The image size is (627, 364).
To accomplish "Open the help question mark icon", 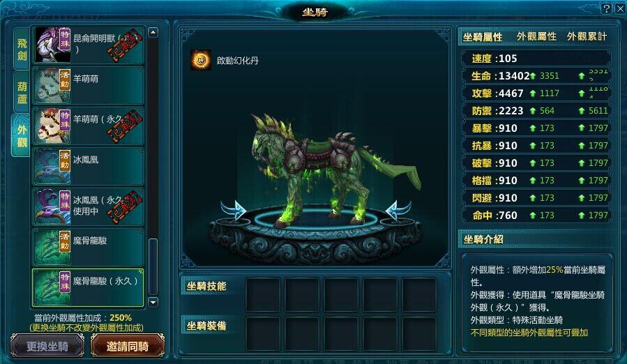I will [606, 8].
